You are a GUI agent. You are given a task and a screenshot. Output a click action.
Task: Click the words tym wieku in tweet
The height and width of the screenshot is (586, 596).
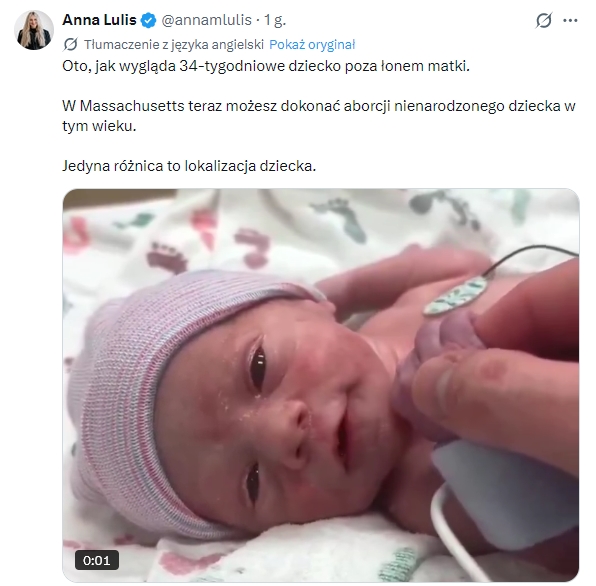tap(99, 125)
